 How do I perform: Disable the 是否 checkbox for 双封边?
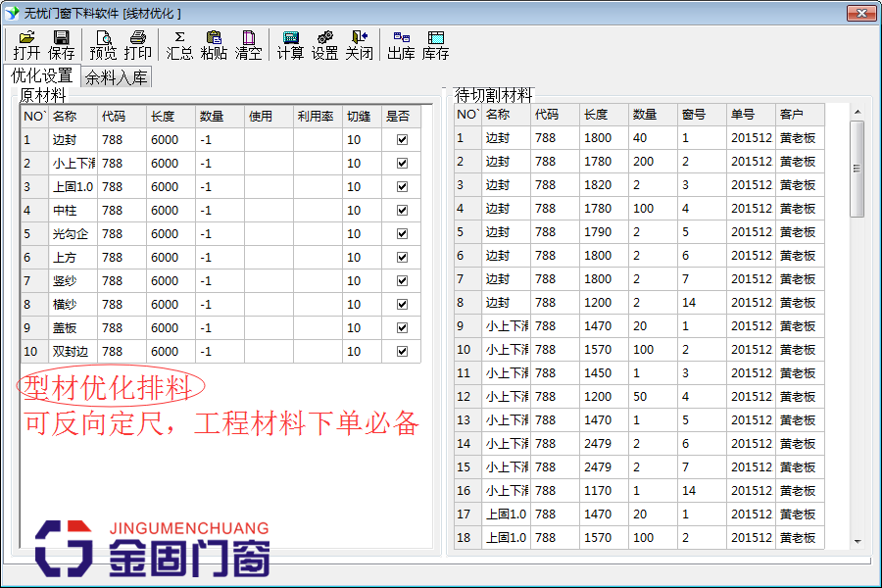click(400, 351)
